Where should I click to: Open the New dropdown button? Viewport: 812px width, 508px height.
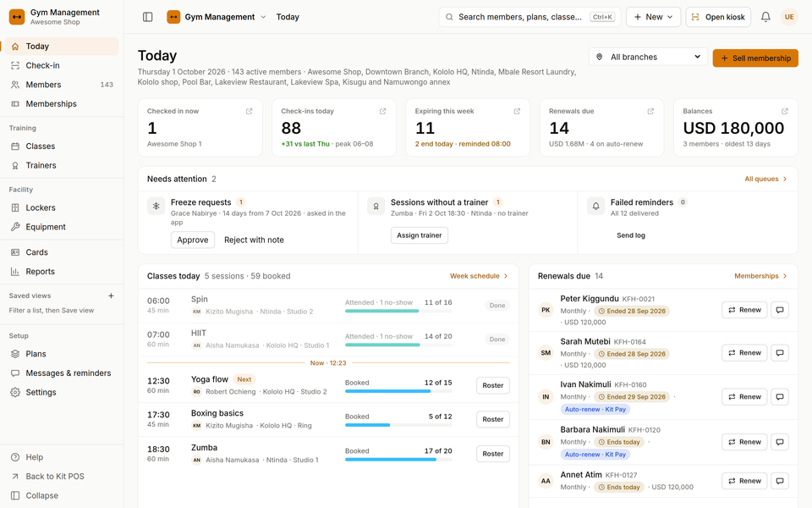click(x=653, y=17)
